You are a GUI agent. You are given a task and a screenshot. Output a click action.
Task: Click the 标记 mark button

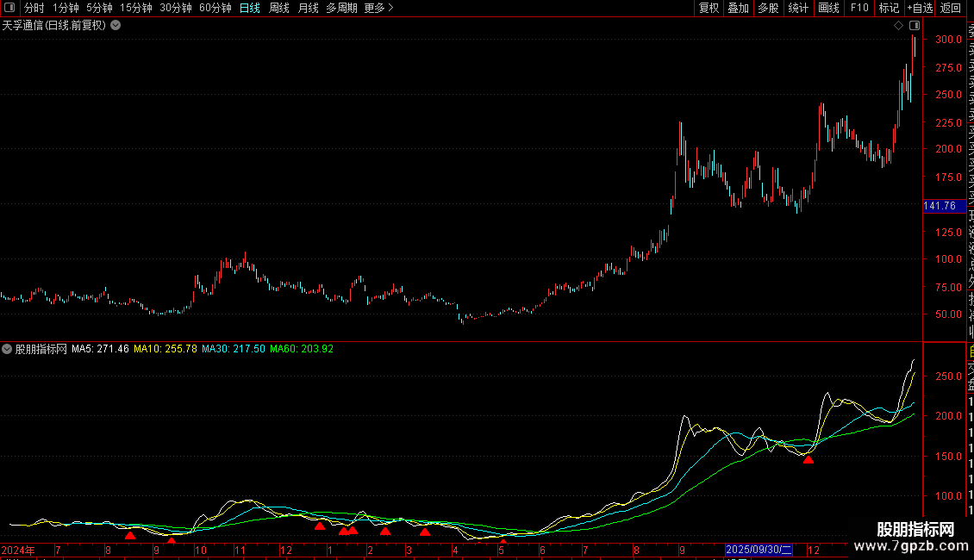click(889, 8)
